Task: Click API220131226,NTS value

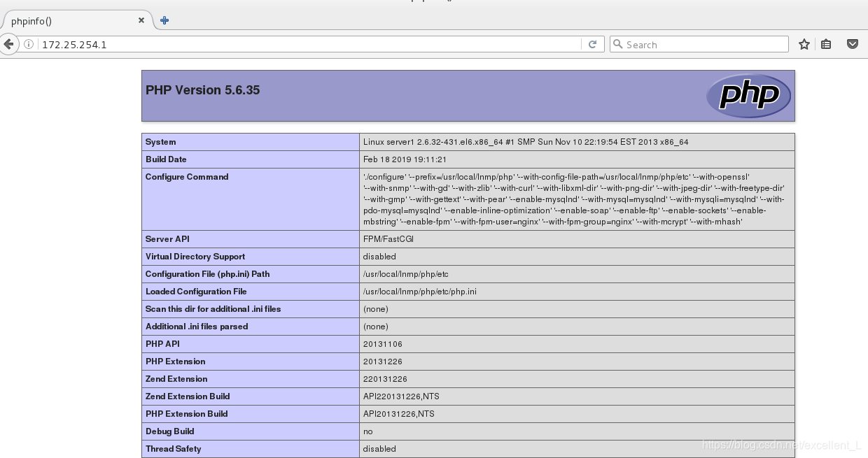Action: (401, 396)
